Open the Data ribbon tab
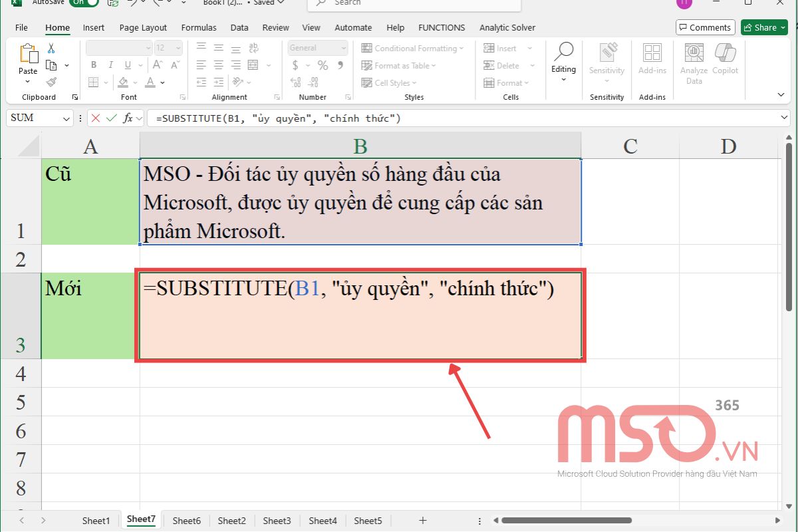 pyautogui.click(x=239, y=27)
